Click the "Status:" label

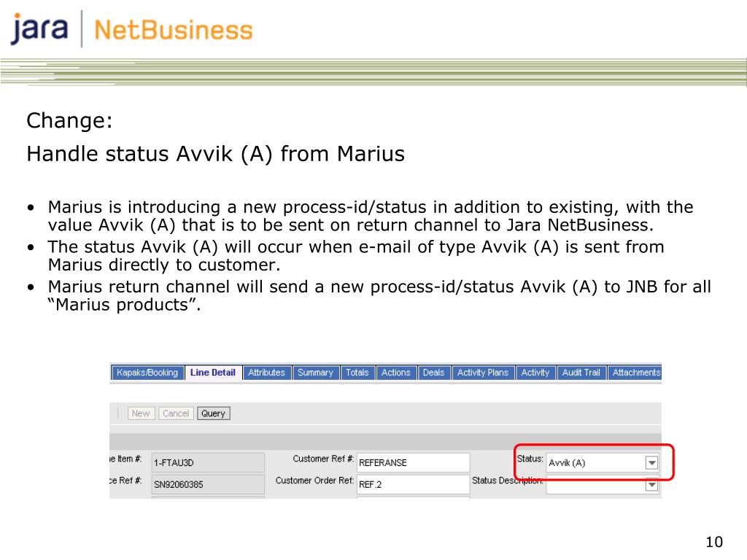(x=530, y=459)
